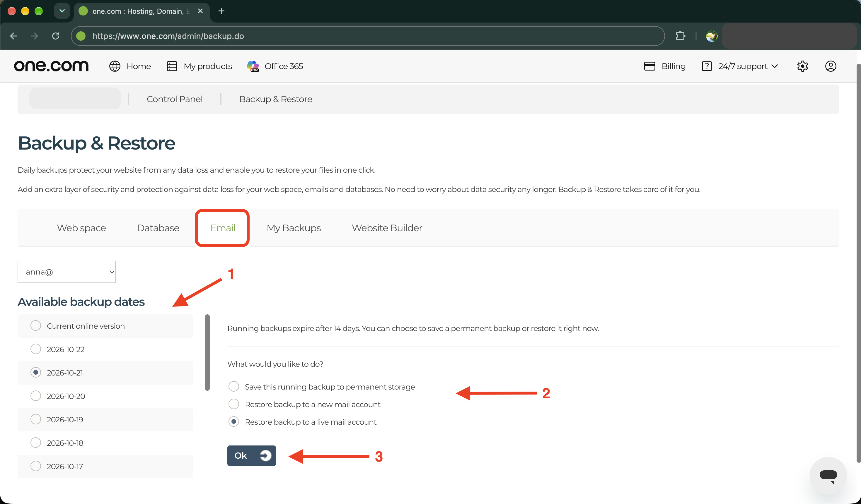The width and height of the screenshot is (861, 504).
Task: Open a new browser tab
Action: 221,11
